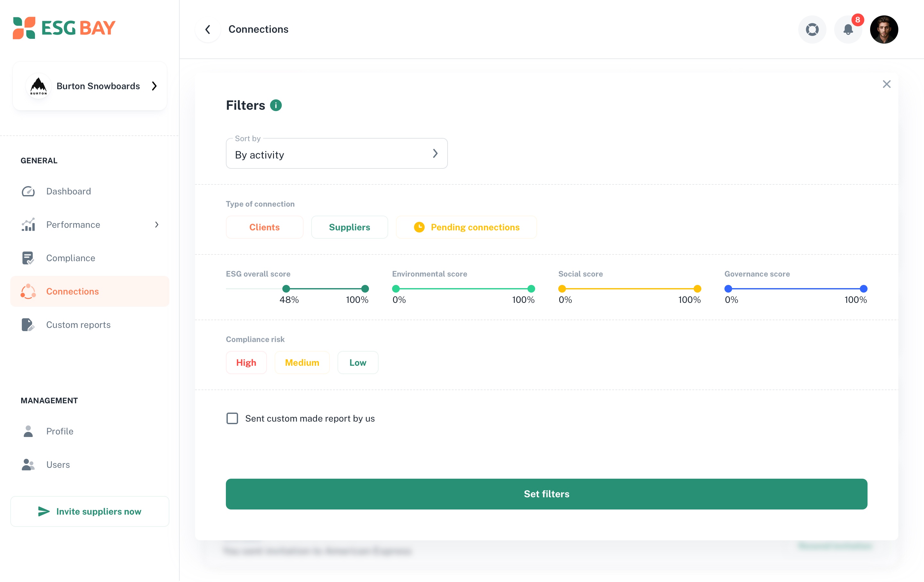Click the paper plane invite icon
The height and width of the screenshot is (582, 924).
coord(44,512)
